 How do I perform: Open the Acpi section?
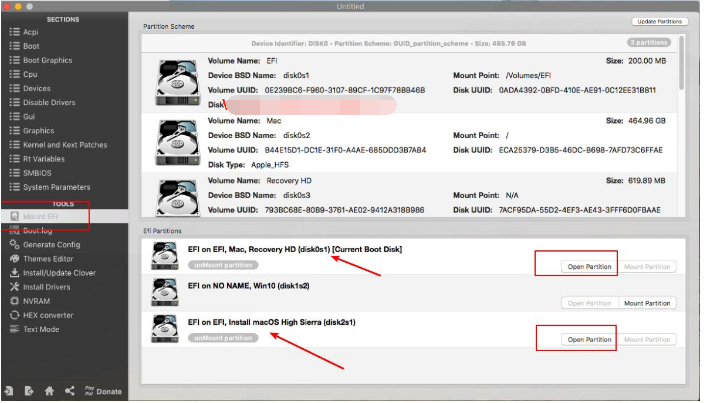pos(31,32)
